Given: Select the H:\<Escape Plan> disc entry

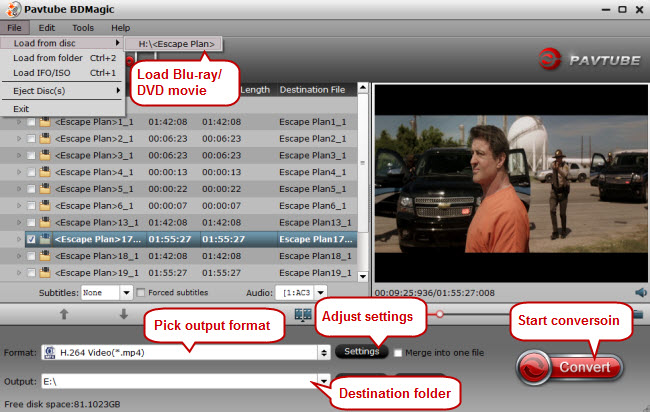Looking at the screenshot, I should point(174,44).
